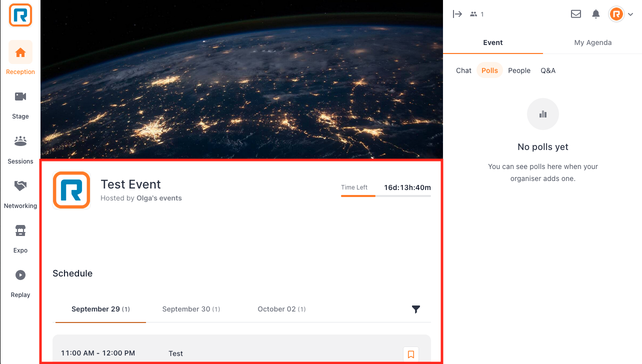Click the 16d:13h:40m countdown text
The width and height of the screenshot is (642, 364).
click(407, 187)
